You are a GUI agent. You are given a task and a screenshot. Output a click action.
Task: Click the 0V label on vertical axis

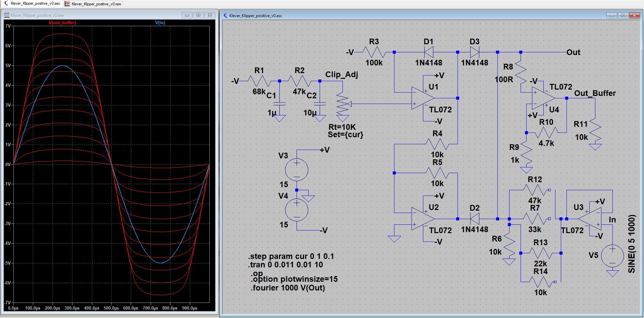click(x=8, y=164)
